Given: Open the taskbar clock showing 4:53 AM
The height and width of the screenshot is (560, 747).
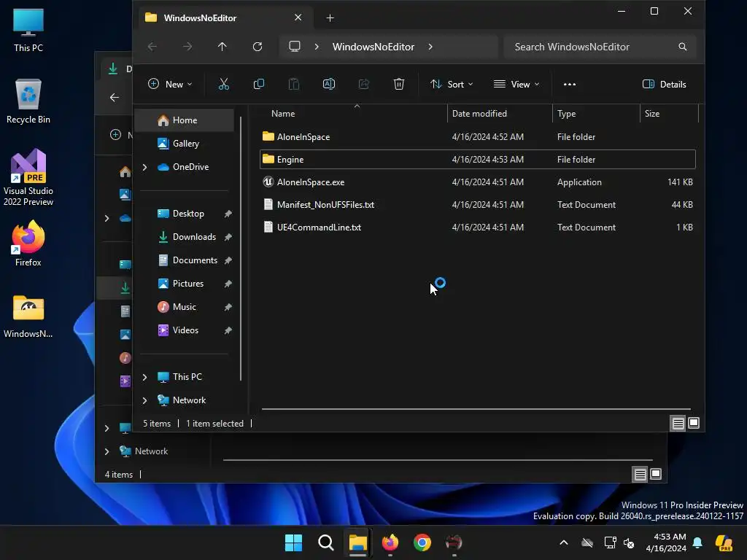Looking at the screenshot, I should pyautogui.click(x=666, y=542).
